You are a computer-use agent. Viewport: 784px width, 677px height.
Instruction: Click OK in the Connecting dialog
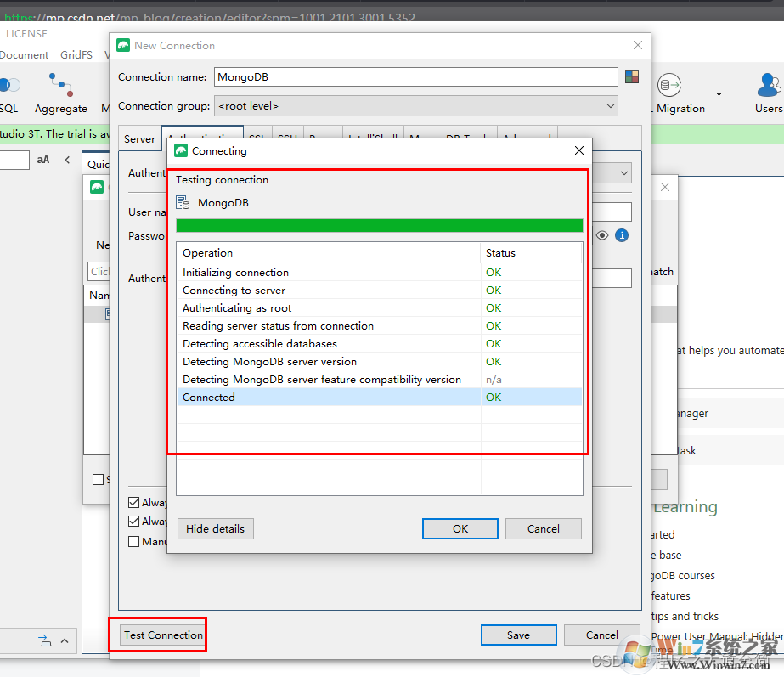[460, 528]
